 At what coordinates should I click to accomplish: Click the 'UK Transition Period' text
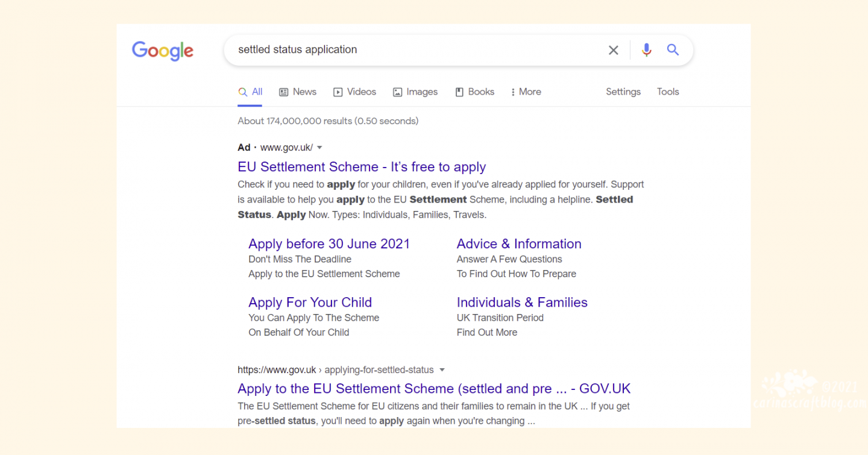tap(500, 318)
